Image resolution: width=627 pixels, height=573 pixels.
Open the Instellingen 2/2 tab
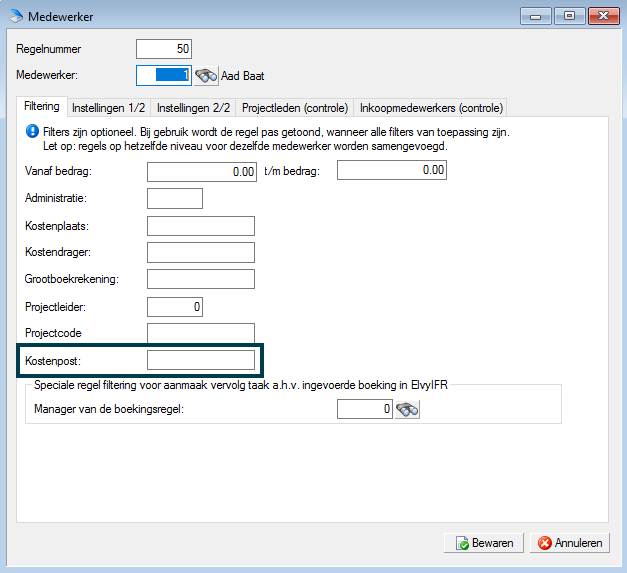tap(194, 108)
